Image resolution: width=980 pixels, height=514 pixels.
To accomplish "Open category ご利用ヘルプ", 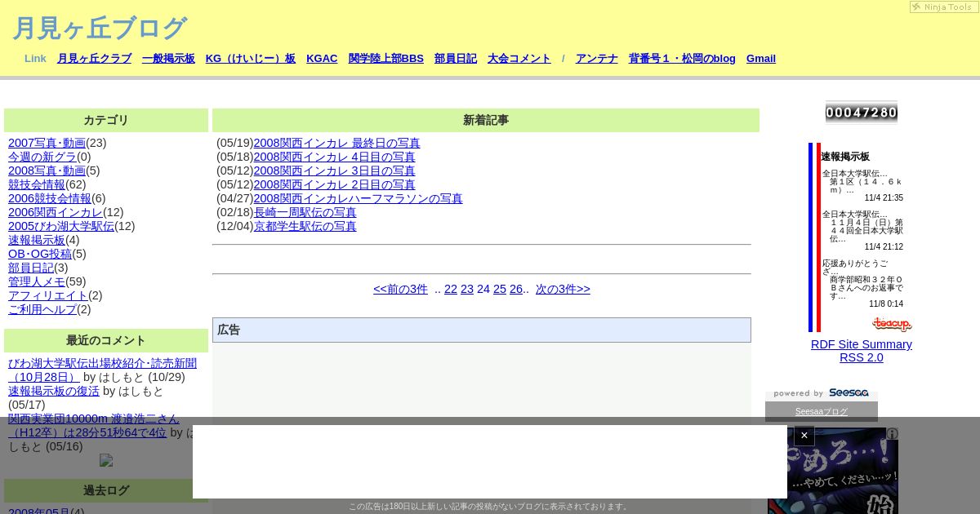I will pyautogui.click(x=42, y=309).
